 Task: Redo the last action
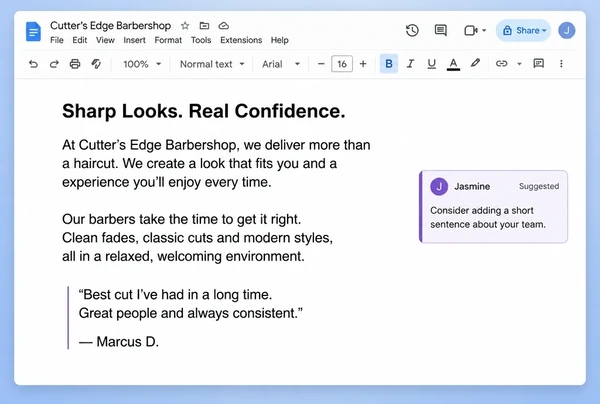click(x=54, y=64)
